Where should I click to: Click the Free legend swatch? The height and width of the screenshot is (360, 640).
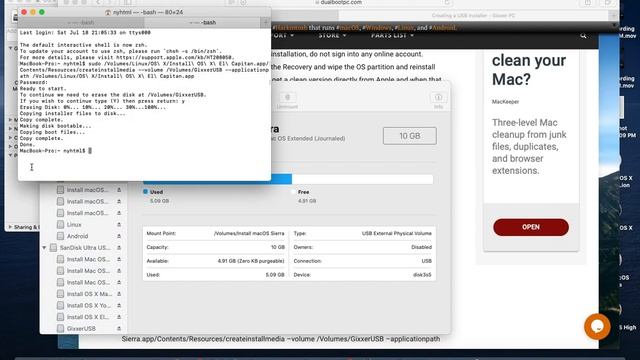293,191
